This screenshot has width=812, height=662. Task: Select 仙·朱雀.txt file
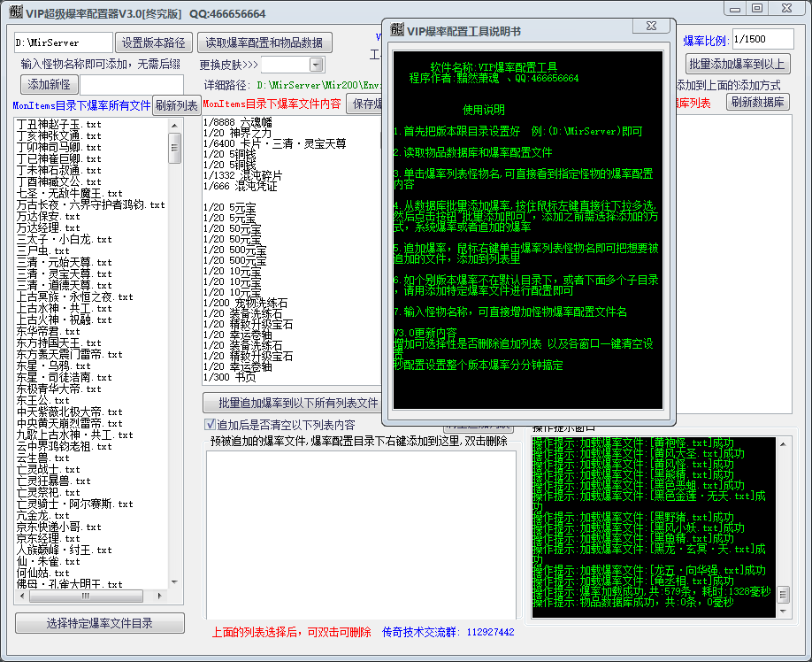pyautogui.click(x=48, y=561)
